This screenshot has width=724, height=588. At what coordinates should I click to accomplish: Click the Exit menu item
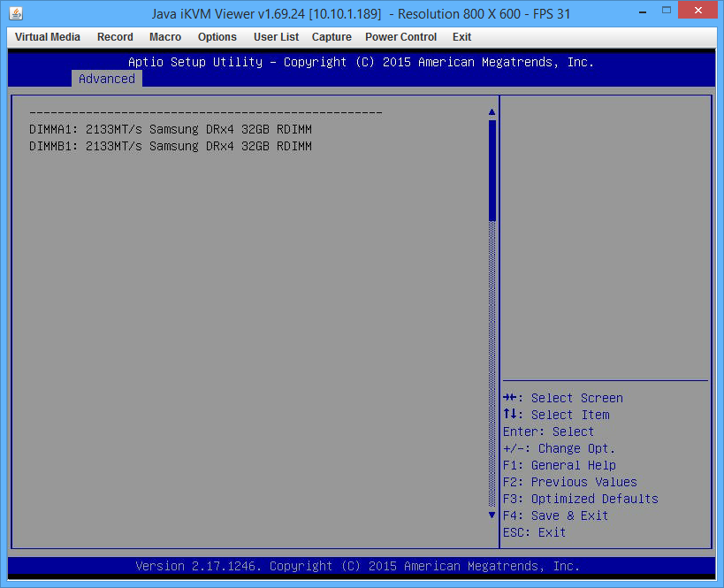(461, 37)
